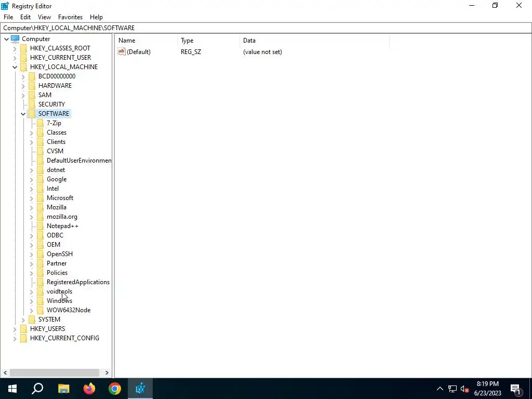Click the SAM folder icon
Image resolution: width=532 pixels, height=399 pixels.
[32, 95]
